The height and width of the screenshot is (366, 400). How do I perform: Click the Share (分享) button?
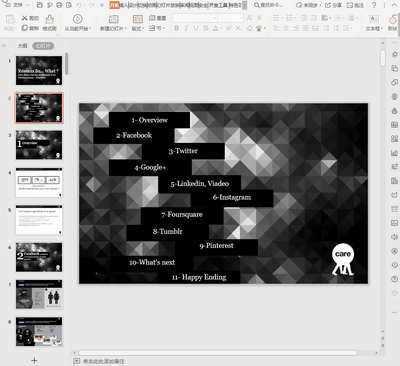pyautogui.click(x=333, y=5)
